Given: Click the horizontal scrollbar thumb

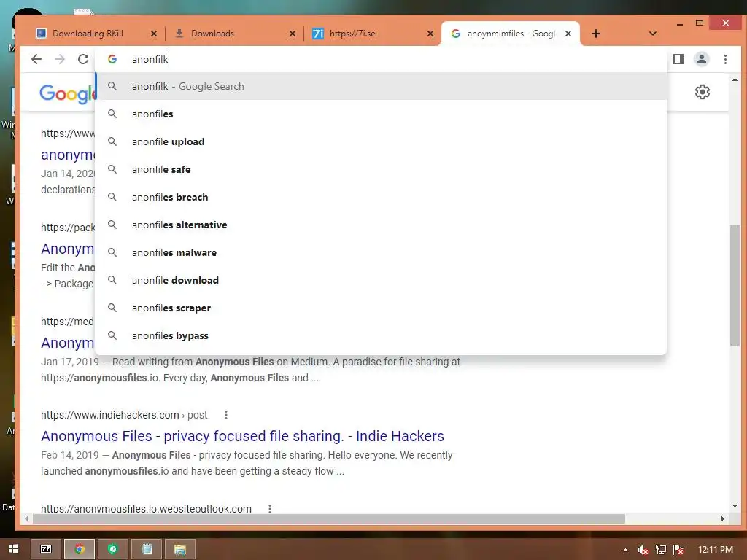Looking at the screenshot, I should [328, 518].
